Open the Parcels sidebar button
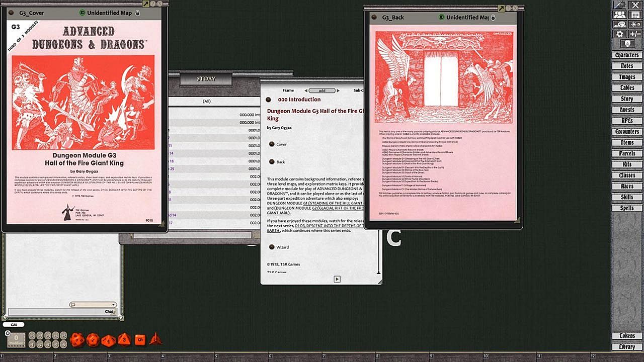Viewport: 644px width, 362px height. point(626,153)
